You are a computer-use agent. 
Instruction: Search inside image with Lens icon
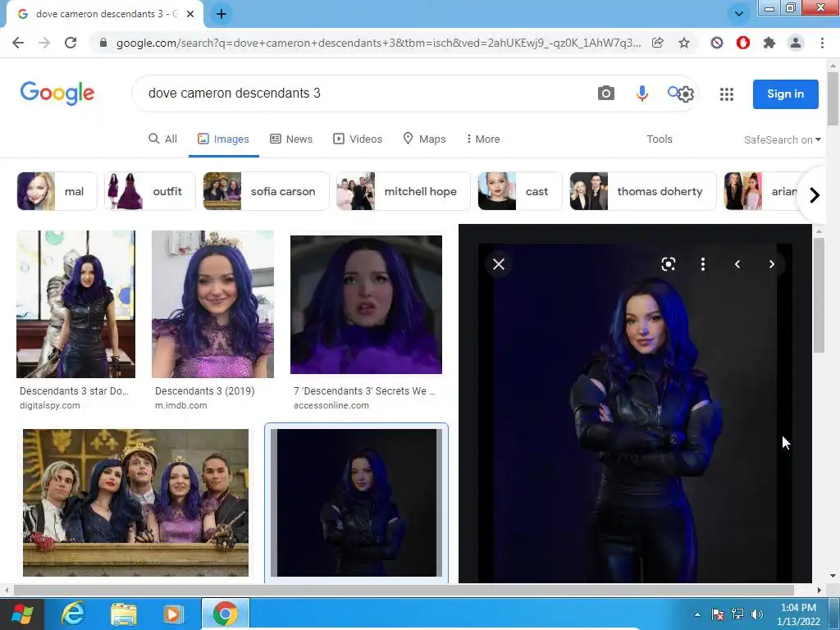[668, 264]
